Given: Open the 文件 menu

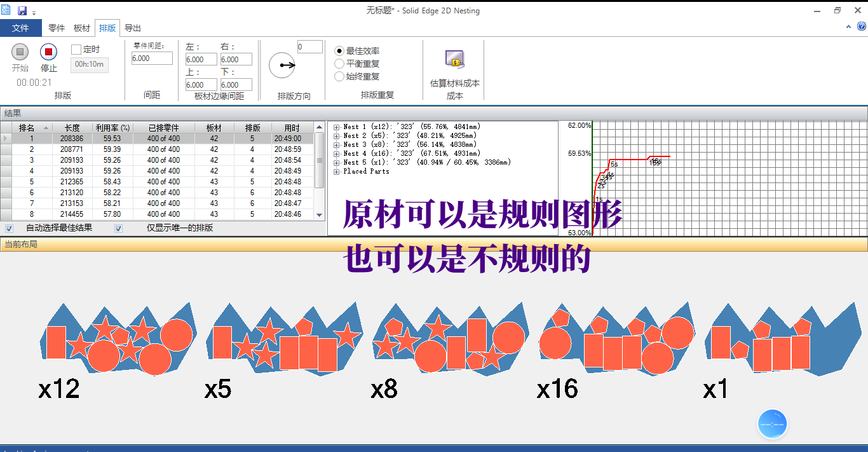Looking at the screenshot, I should pyautogui.click(x=21, y=28).
